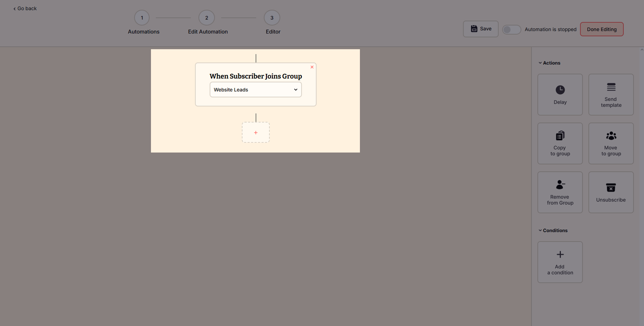Screen dimensions: 644x326
Task: Click the floppy disk Save icon
Action: (x=474, y=29)
